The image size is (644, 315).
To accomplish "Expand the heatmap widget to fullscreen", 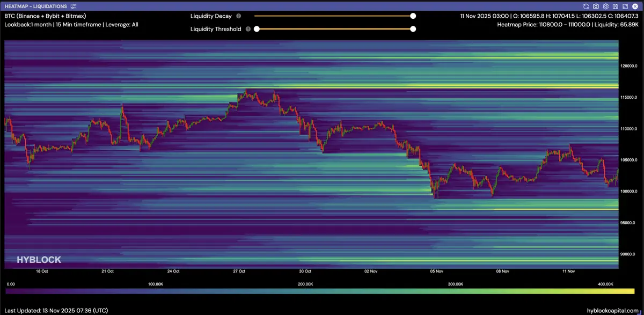I will click(x=625, y=6).
